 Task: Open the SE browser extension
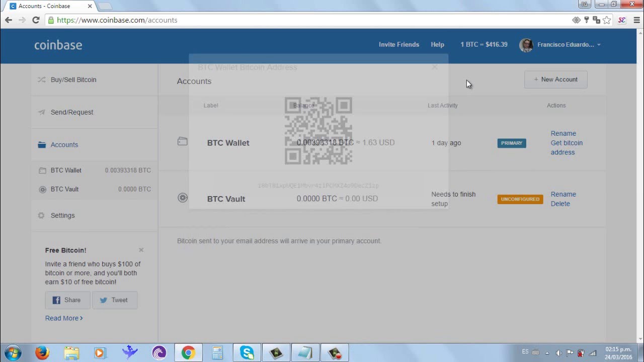coord(621,20)
